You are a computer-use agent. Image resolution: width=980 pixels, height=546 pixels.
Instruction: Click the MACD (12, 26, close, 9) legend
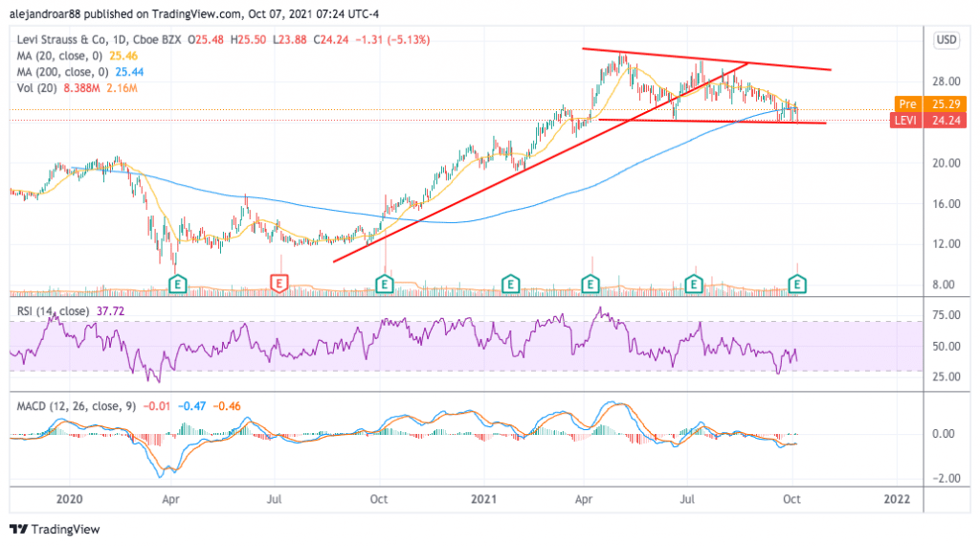[x=77, y=406]
